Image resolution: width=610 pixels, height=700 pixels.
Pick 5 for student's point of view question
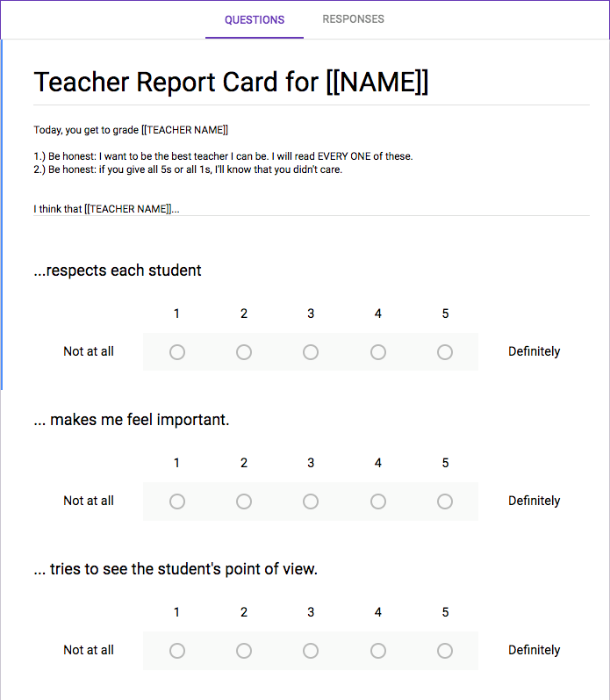[445, 651]
